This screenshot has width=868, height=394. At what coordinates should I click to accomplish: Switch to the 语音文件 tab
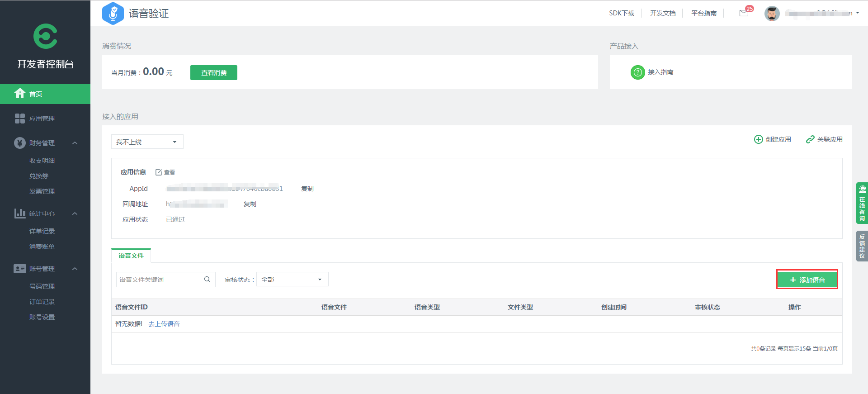[131, 256]
